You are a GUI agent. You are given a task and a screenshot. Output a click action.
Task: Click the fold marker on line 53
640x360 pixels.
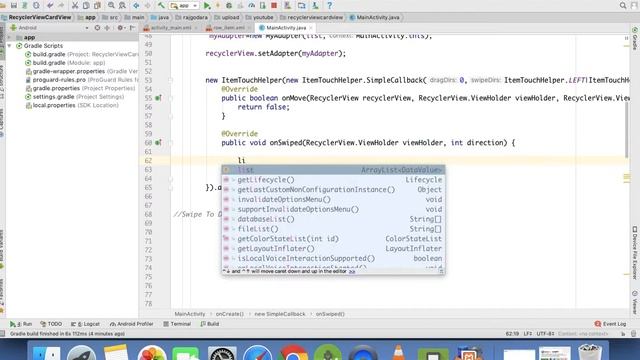(x=171, y=80)
